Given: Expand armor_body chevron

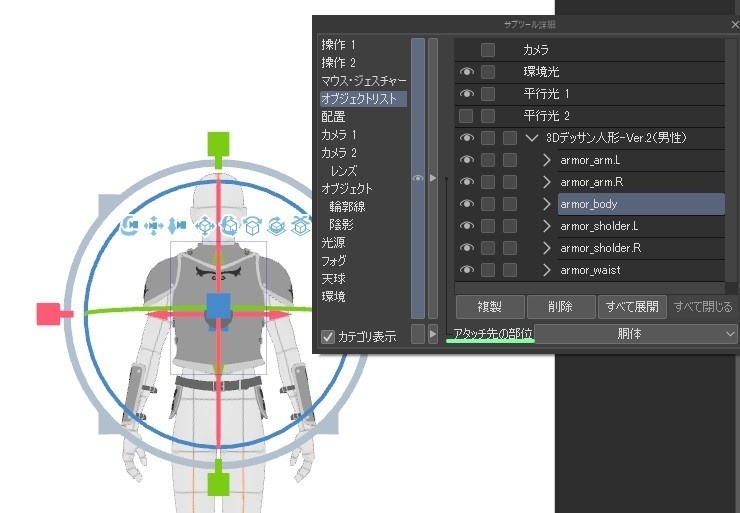Looking at the screenshot, I should [x=547, y=204].
